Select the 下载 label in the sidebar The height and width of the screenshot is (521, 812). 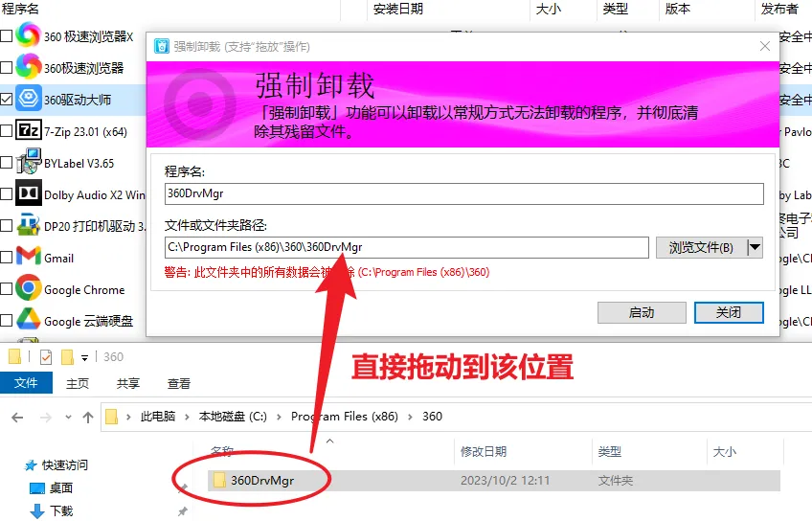click(61, 511)
